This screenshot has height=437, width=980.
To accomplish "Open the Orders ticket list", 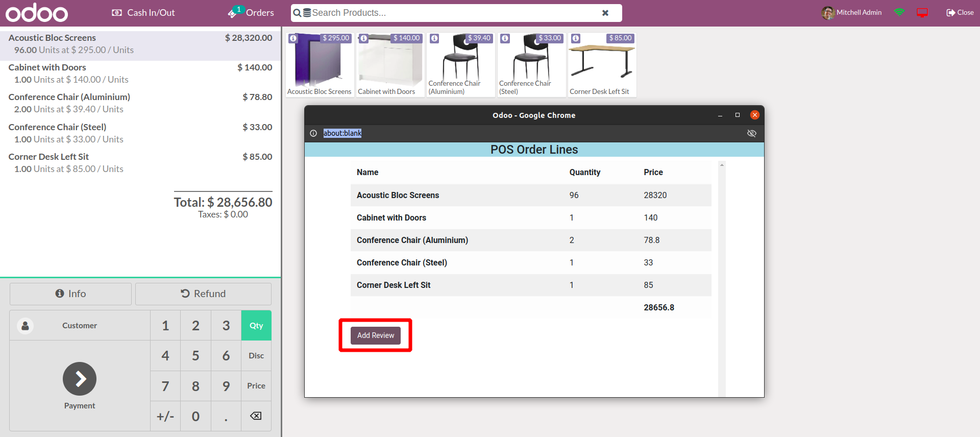I will pyautogui.click(x=251, y=12).
